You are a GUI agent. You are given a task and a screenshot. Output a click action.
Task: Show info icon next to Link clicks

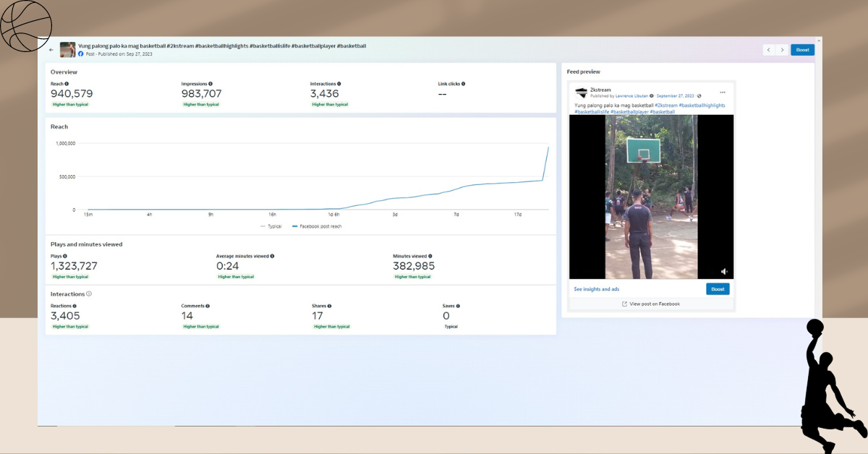pyautogui.click(x=463, y=84)
